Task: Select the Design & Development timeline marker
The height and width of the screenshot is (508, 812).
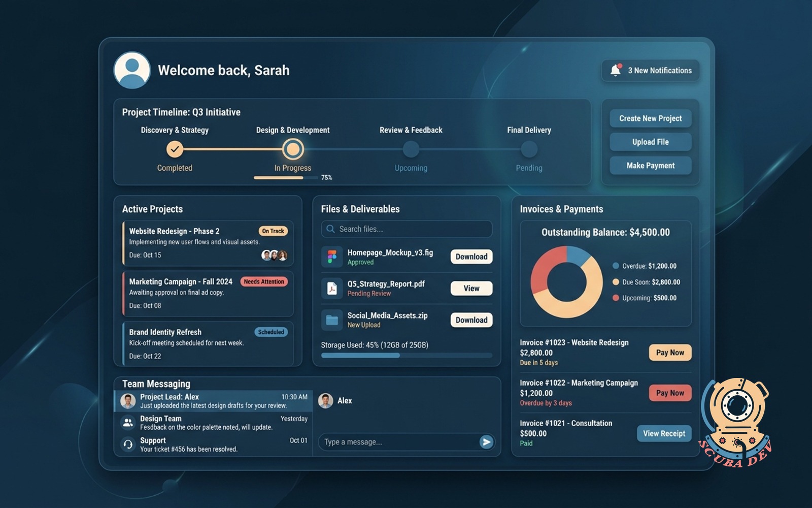Action: tap(293, 149)
